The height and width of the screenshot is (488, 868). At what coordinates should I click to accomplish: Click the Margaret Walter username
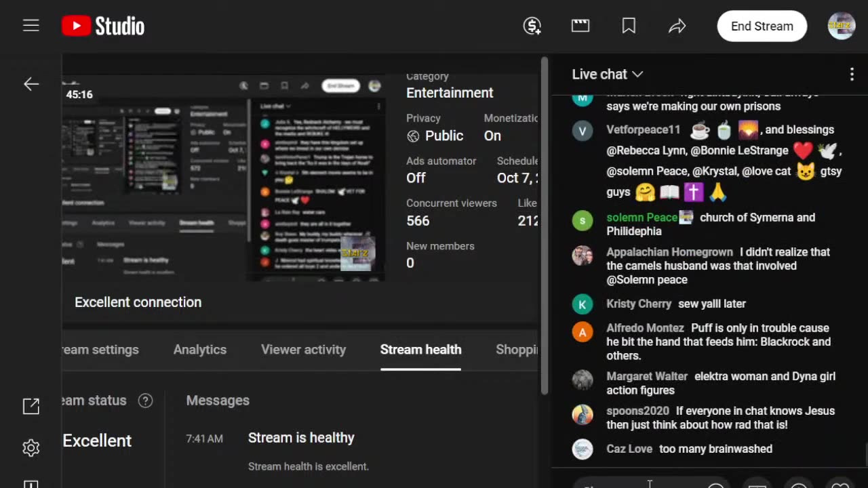(647, 376)
